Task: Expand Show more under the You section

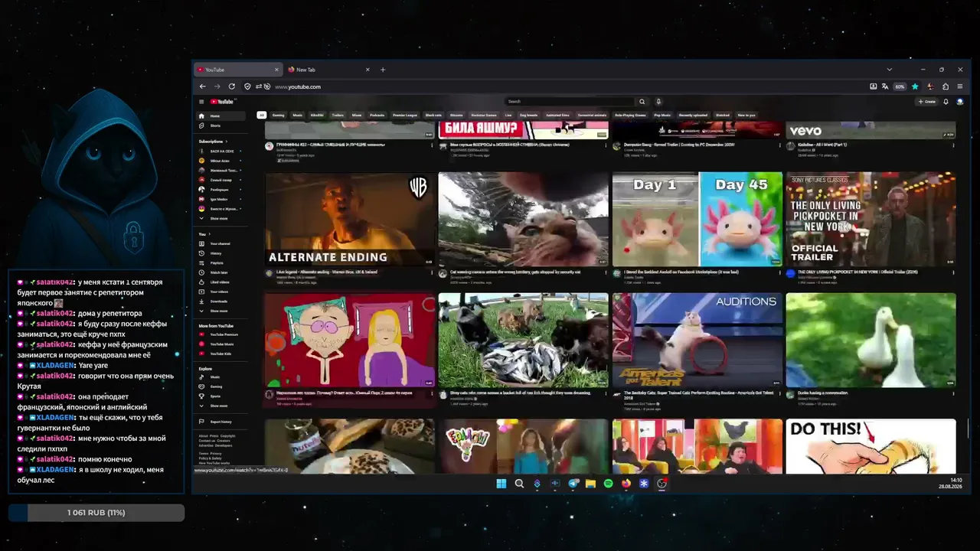Action: tap(222, 311)
